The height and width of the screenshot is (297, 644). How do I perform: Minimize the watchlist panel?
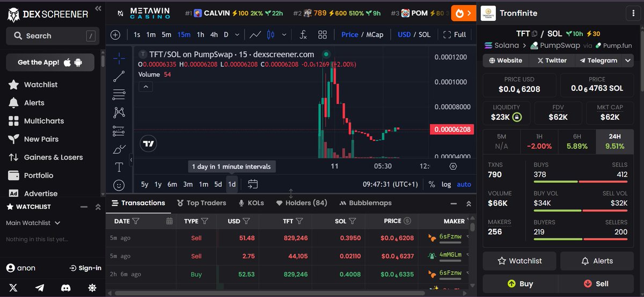(84, 207)
